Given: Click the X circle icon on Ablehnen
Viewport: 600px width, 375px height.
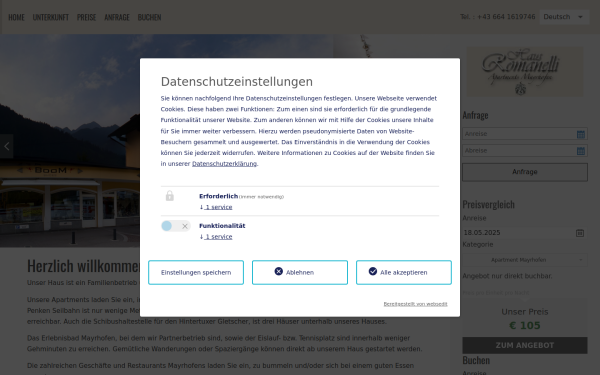Looking at the screenshot, I should coord(279,271).
